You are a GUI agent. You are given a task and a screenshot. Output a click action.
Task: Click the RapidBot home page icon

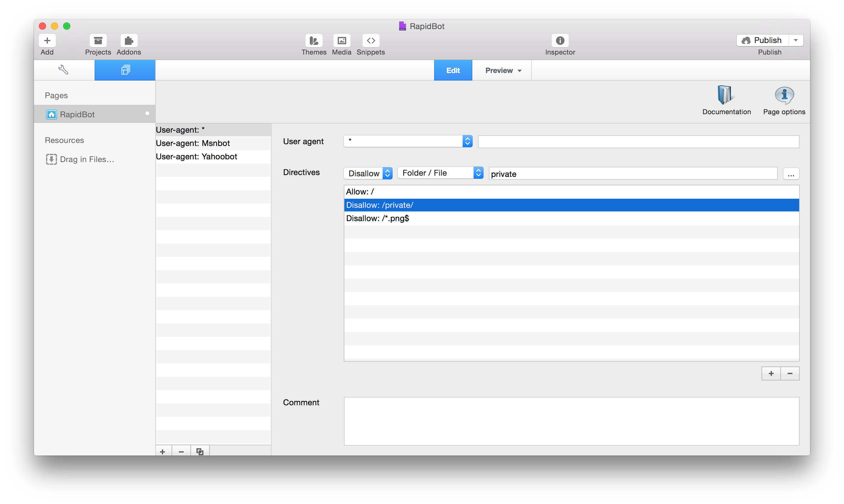point(51,114)
